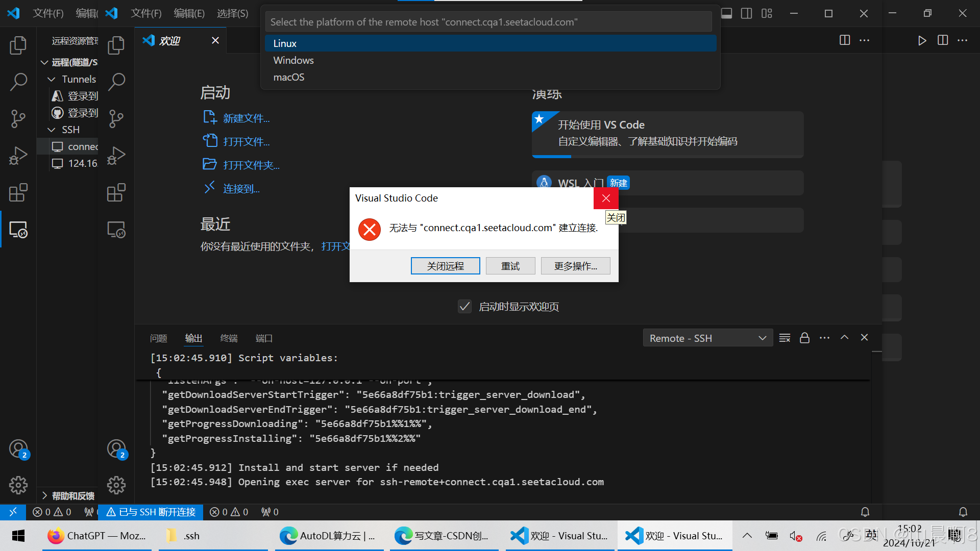Collapse the SSH tree node

51,130
